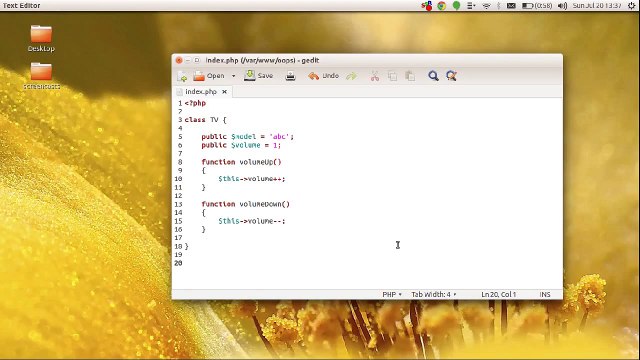Click the clock showing Sun Jul 20 13:37
The image size is (640, 360).
click(597, 6)
